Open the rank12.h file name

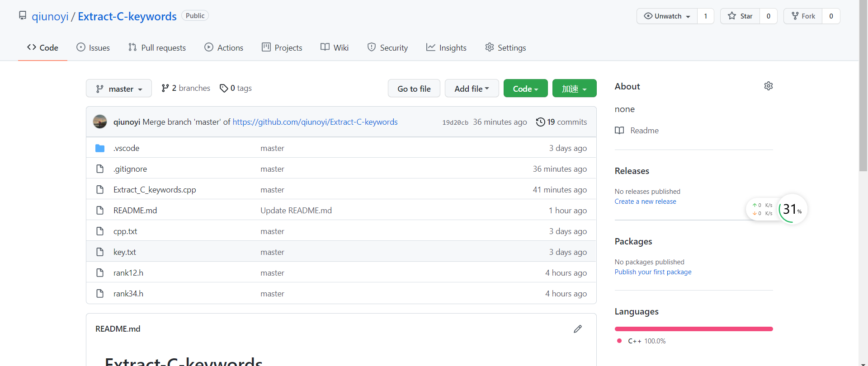coord(128,273)
